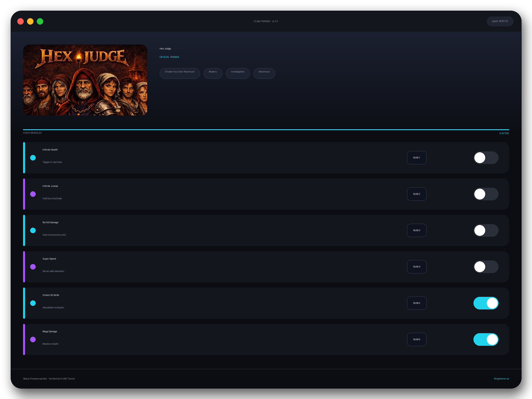Click the Super Speed module name
Screen dimensions: 532x399
point(49,259)
